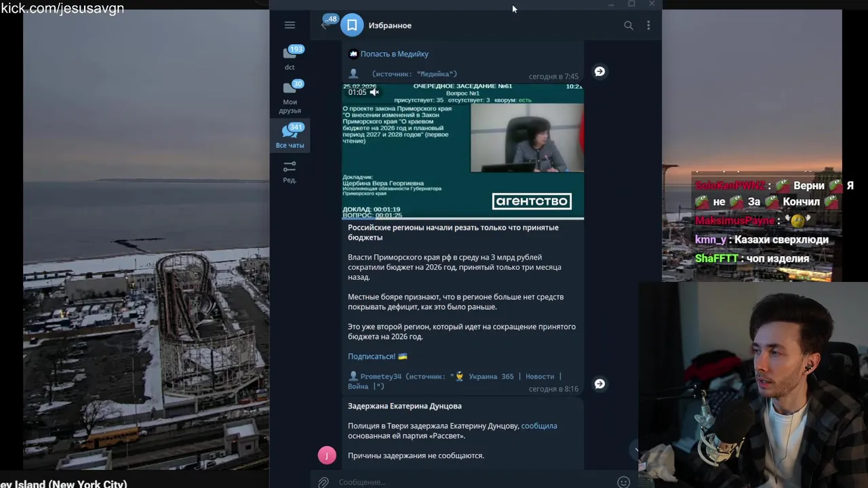Click the сегодня в 8:16 timestamp

tap(553, 389)
